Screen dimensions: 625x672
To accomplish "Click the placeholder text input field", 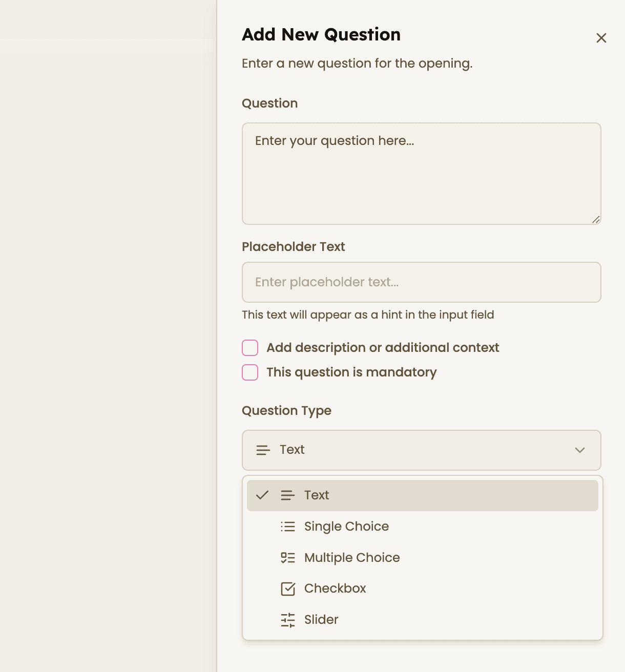I will click(x=421, y=282).
